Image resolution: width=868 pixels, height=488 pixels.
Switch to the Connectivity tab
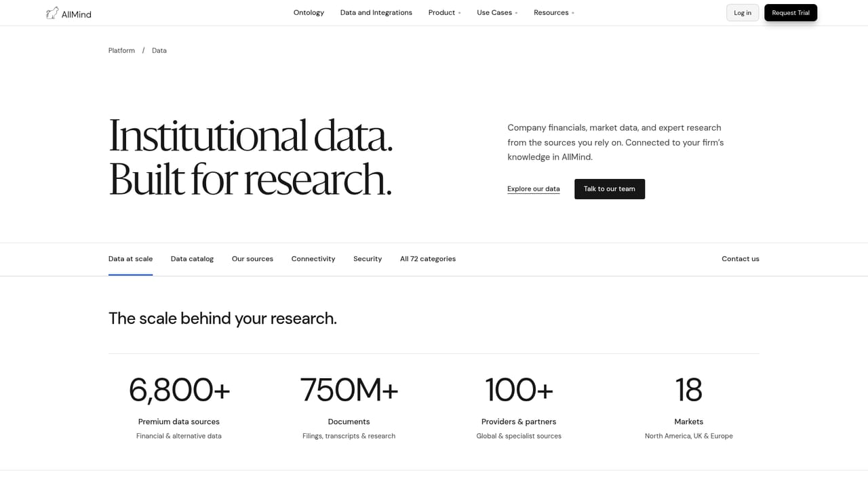click(313, 259)
